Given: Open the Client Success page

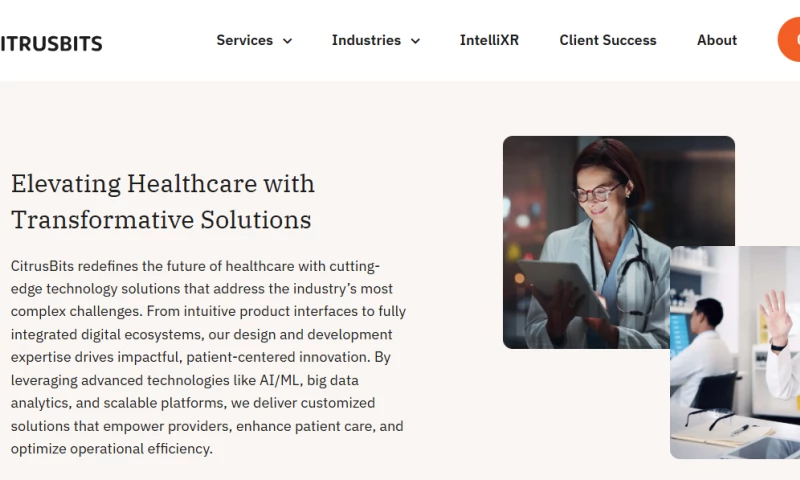Looking at the screenshot, I should click(x=608, y=40).
